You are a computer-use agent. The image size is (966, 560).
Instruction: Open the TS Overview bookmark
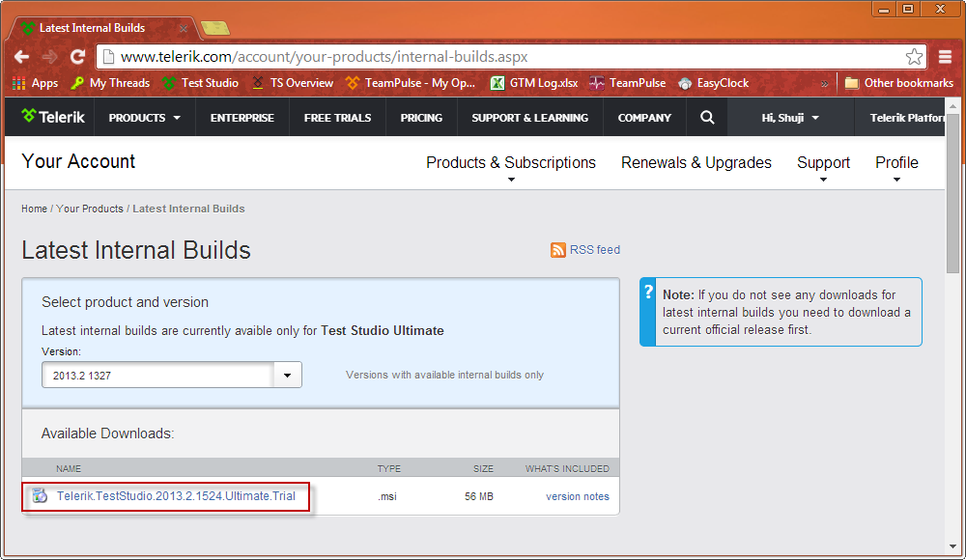tap(293, 83)
